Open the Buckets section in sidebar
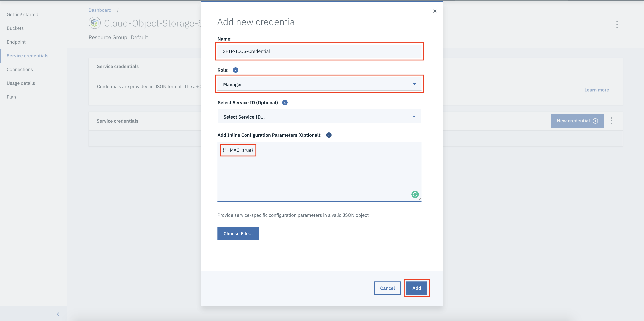Screen dimensions: 644x321 coord(15,28)
